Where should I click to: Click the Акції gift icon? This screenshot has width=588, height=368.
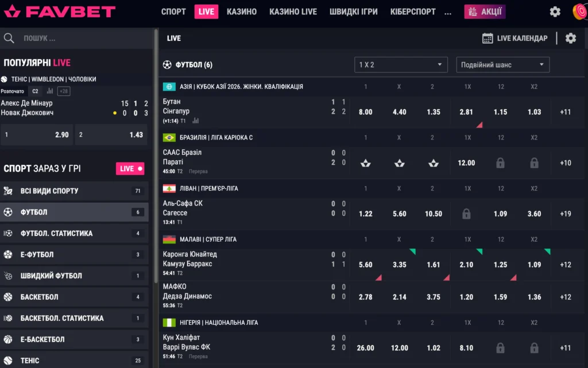(473, 12)
